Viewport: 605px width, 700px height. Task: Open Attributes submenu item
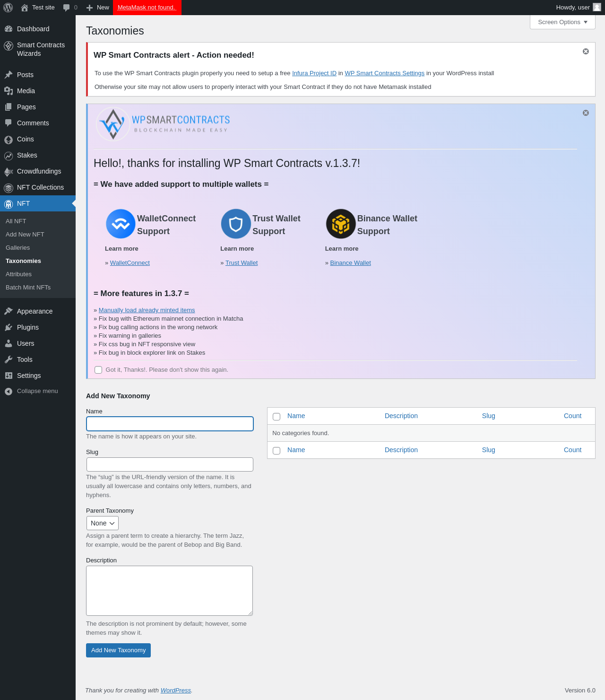(x=19, y=274)
